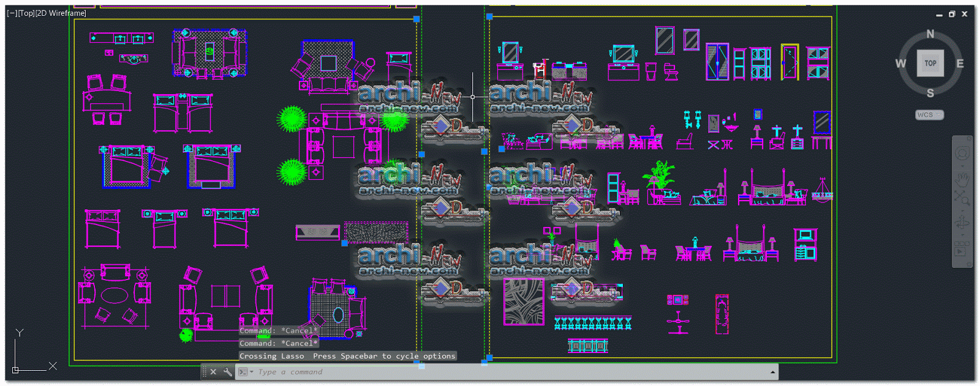The height and width of the screenshot is (386, 980).
Task: Expand the command history arrow
Action: coord(772,372)
